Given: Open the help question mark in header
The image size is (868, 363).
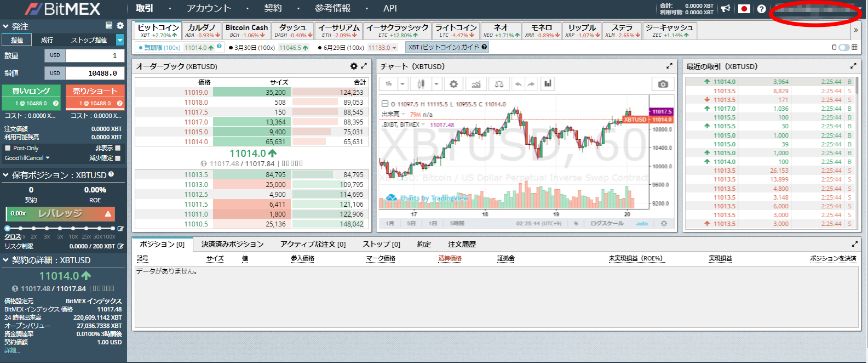Looking at the screenshot, I should pyautogui.click(x=761, y=9).
